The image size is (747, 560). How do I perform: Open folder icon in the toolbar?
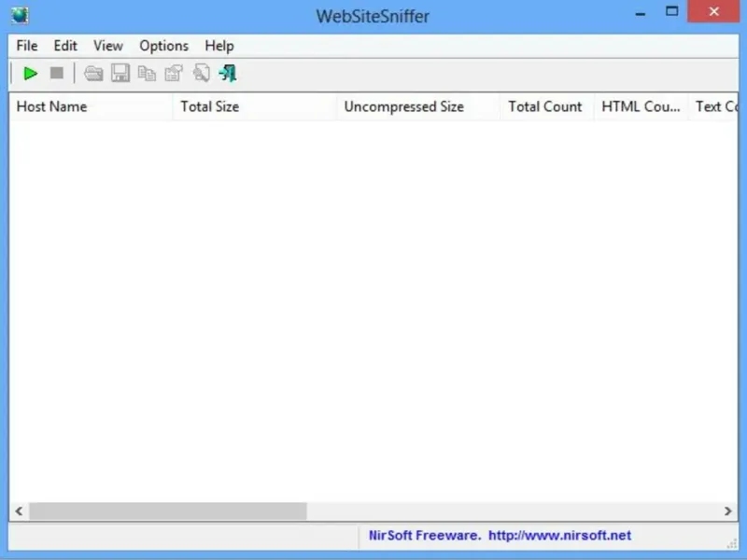(x=93, y=74)
